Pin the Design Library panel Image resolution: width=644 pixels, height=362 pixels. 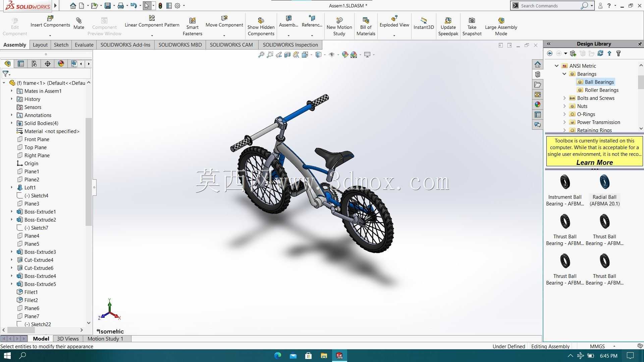pyautogui.click(x=640, y=44)
